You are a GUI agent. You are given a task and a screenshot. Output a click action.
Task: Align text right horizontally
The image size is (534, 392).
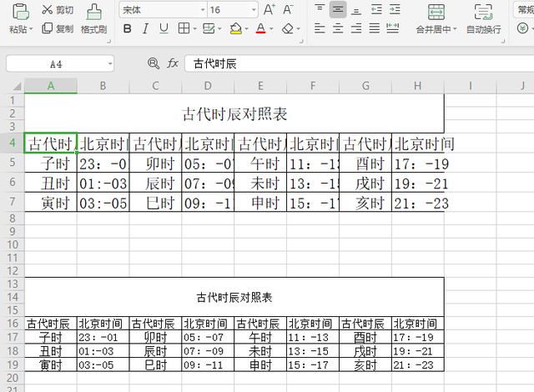click(x=356, y=28)
